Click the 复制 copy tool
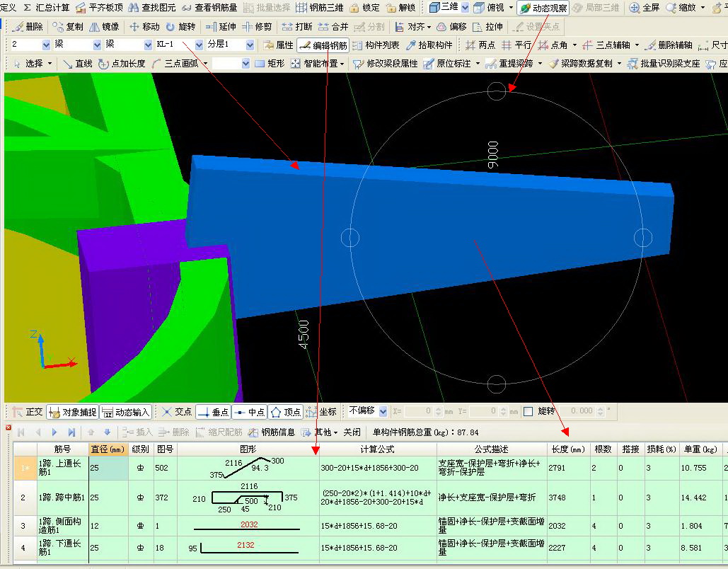The height and width of the screenshot is (569, 728). click(x=68, y=26)
